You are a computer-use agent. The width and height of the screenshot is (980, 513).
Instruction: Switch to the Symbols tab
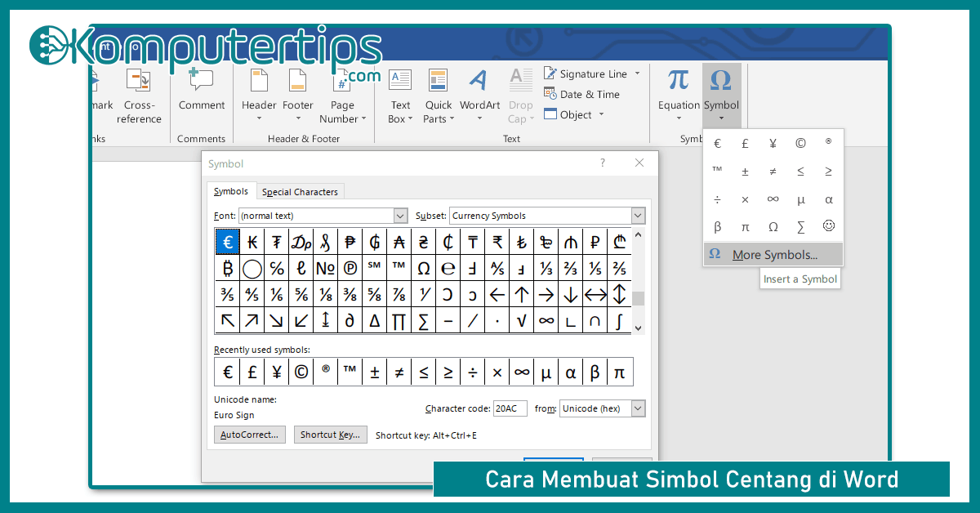[231, 191]
